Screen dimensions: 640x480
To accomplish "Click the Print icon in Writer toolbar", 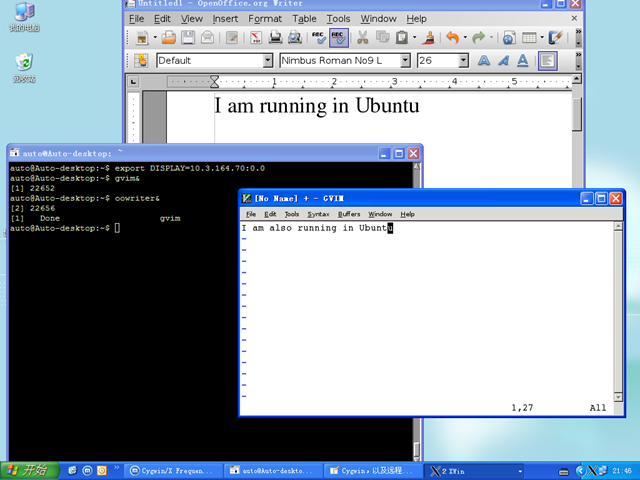I will 276,38.
